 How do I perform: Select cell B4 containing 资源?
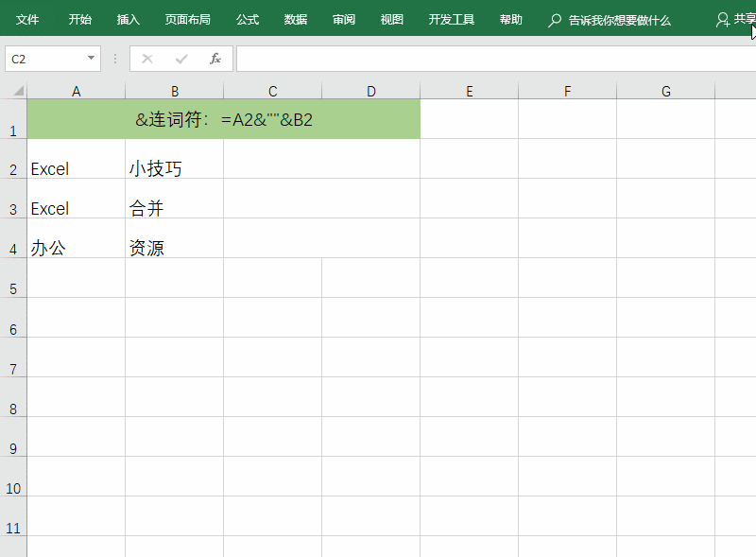click(175, 238)
